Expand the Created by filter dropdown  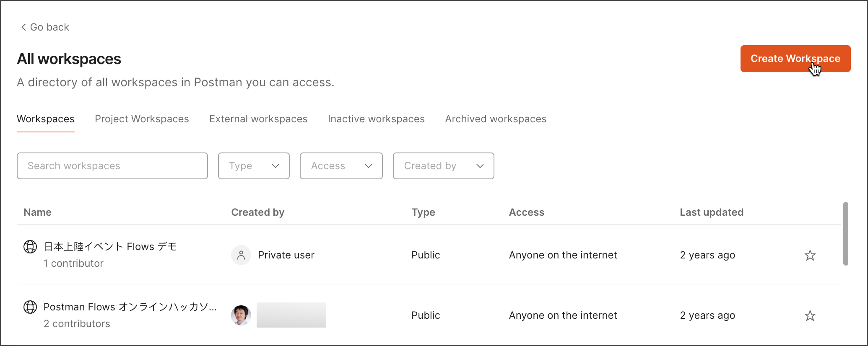click(444, 166)
